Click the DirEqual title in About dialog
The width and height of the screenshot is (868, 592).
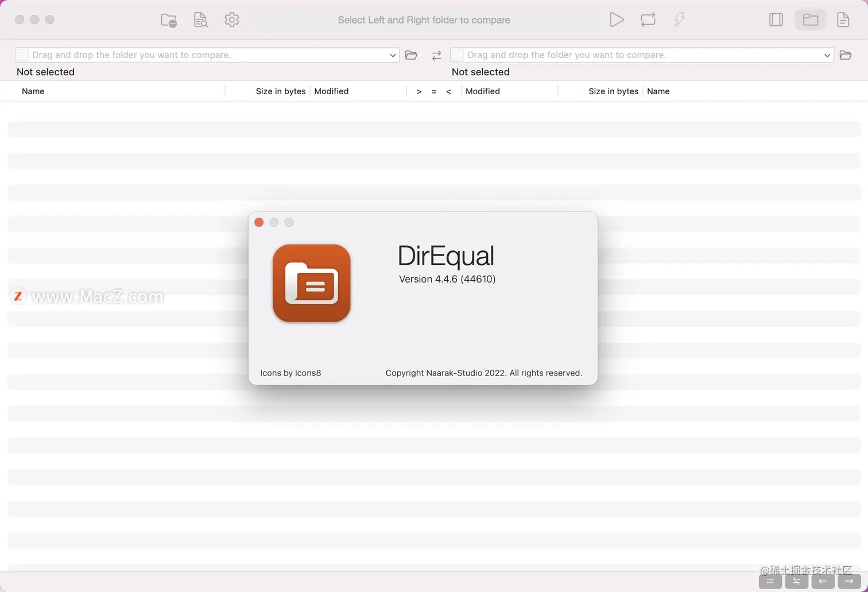[x=446, y=256]
